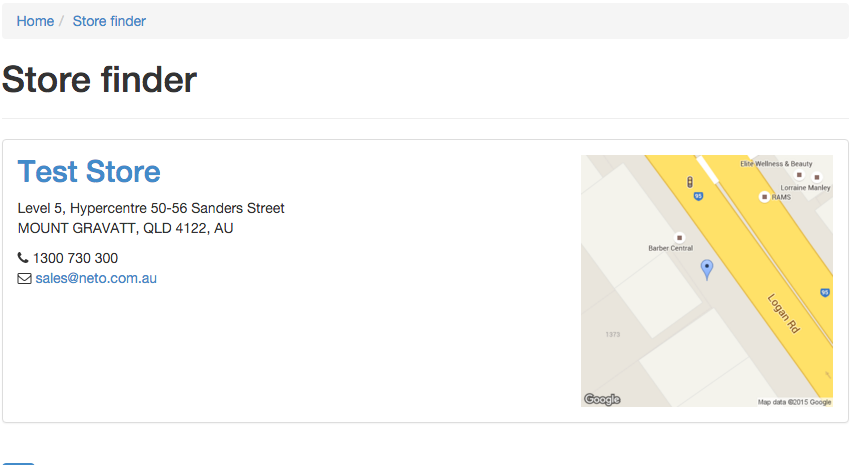Click the Lorraine Manley place marker
854x465 pixels.
(817, 177)
